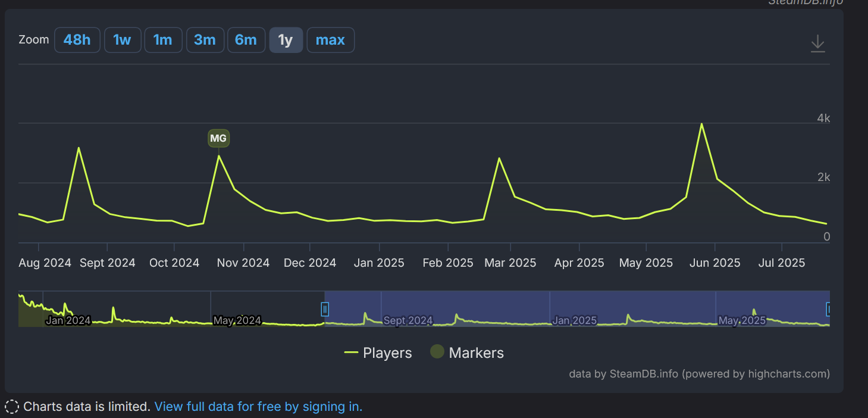This screenshot has width=868, height=418.
Task: Click the Aug 2024 axis label
Action: tap(45, 263)
